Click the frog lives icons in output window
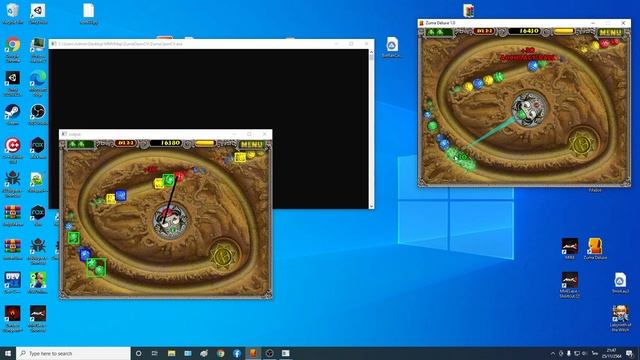640x360 pixels. (80, 144)
